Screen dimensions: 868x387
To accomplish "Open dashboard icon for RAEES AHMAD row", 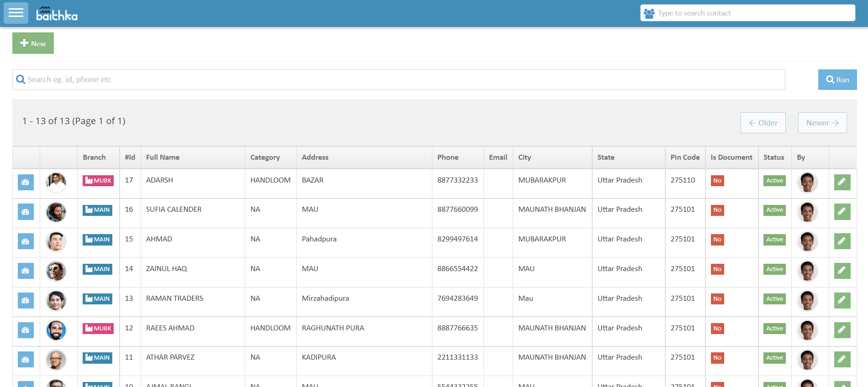I will [x=26, y=330].
